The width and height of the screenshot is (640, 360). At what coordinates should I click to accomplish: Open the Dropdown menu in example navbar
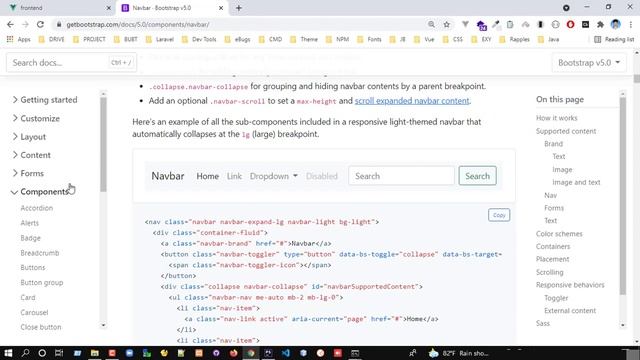[x=273, y=176]
